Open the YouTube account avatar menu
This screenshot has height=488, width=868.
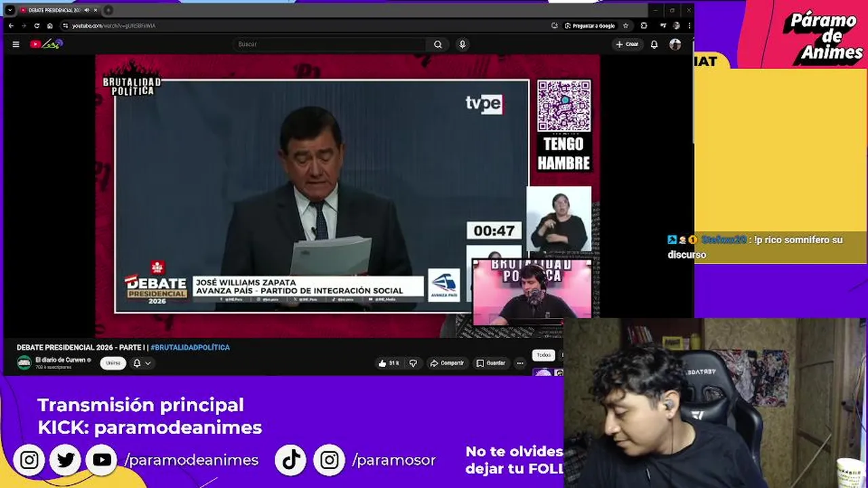click(675, 44)
